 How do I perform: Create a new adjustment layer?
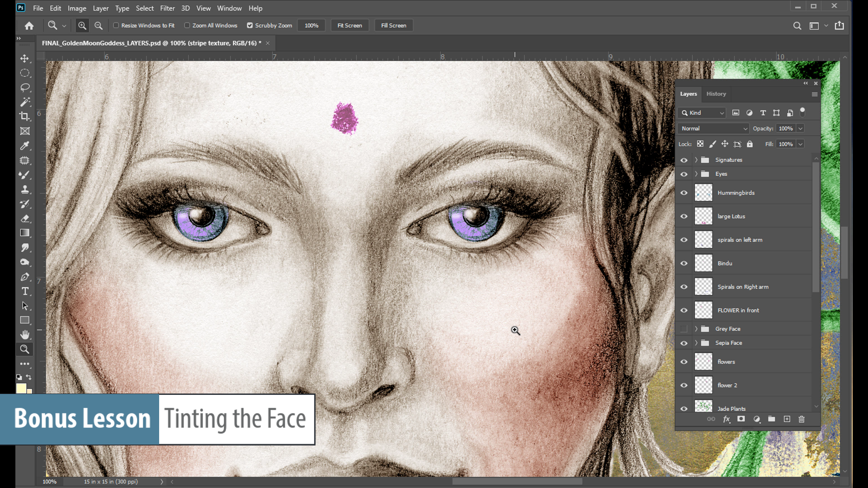coord(757,419)
